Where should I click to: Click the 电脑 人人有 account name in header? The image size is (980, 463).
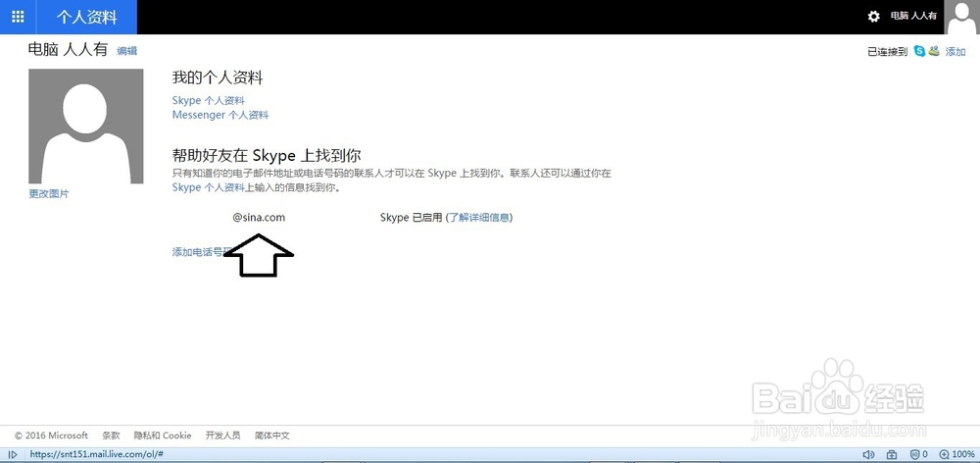click(x=913, y=16)
